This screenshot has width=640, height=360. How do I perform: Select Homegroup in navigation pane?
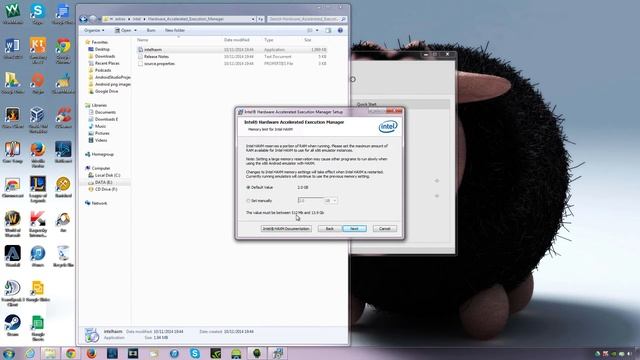pos(102,154)
